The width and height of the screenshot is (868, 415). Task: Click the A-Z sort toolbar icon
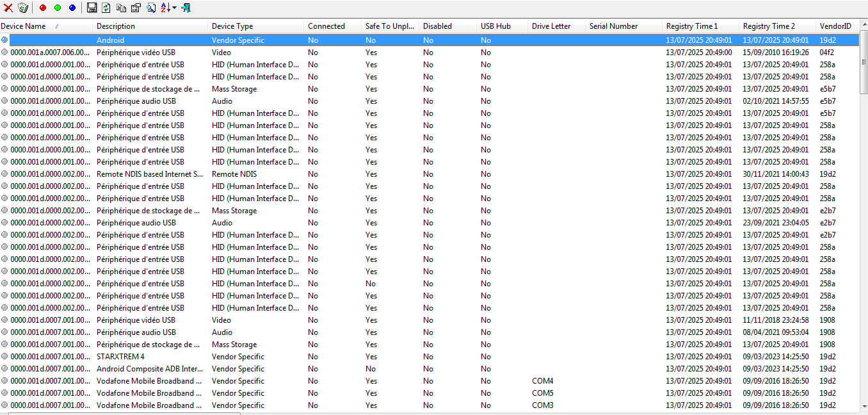pos(165,8)
